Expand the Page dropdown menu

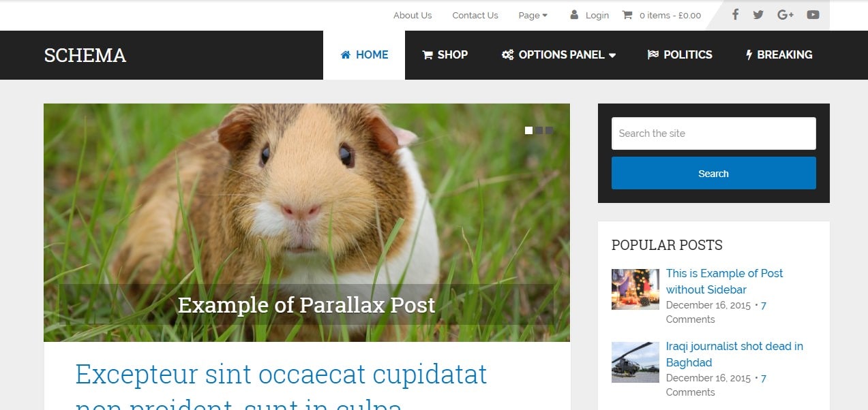(x=533, y=15)
